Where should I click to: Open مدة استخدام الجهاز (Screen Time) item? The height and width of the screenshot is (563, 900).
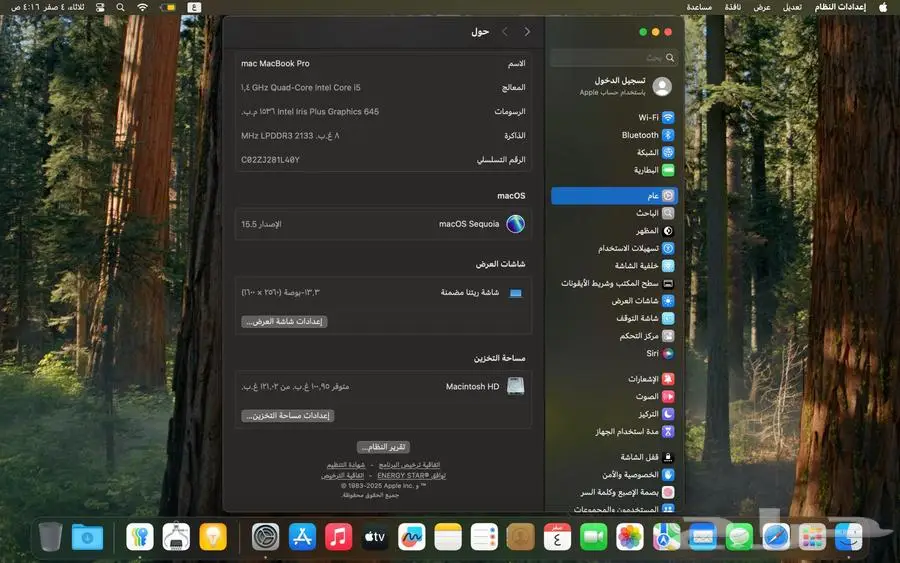click(x=614, y=432)
